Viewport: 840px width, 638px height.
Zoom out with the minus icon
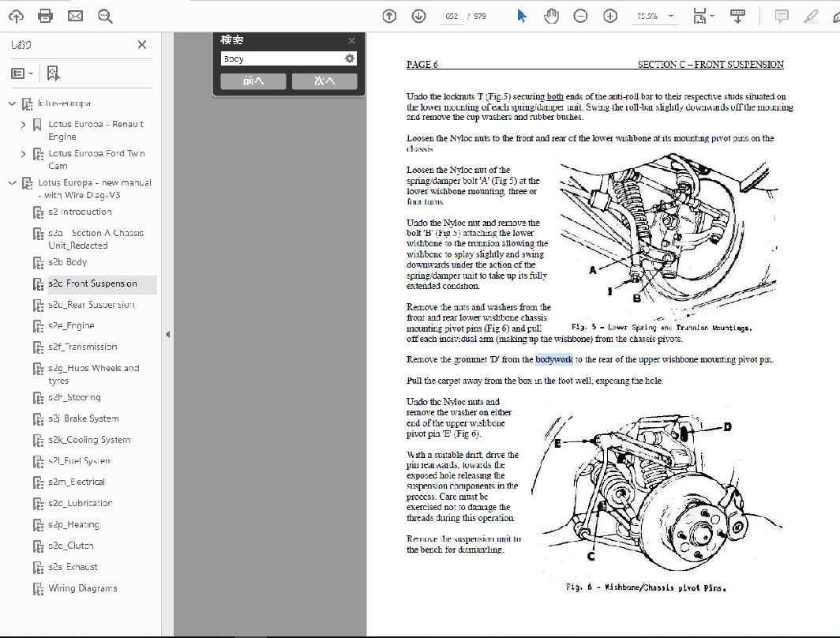coord(580,16)
